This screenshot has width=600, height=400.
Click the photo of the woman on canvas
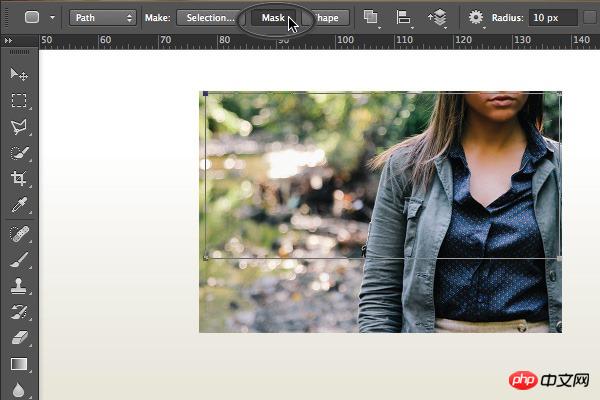tap(380, 212)
